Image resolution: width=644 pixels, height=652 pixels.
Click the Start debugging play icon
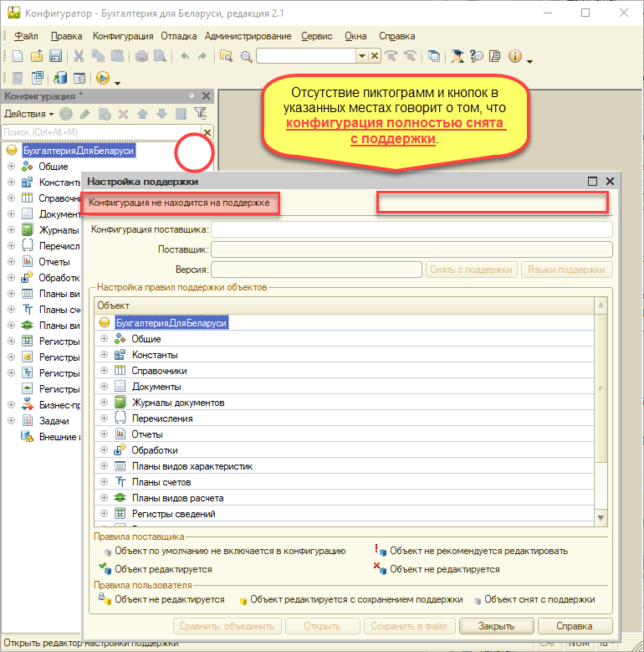coord(103,78)
